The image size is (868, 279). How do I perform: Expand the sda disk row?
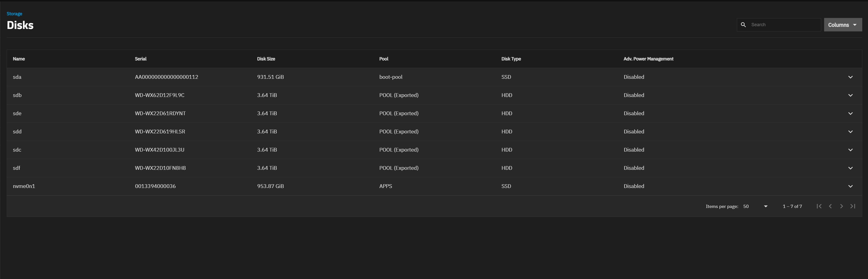[x=850, y=77]
